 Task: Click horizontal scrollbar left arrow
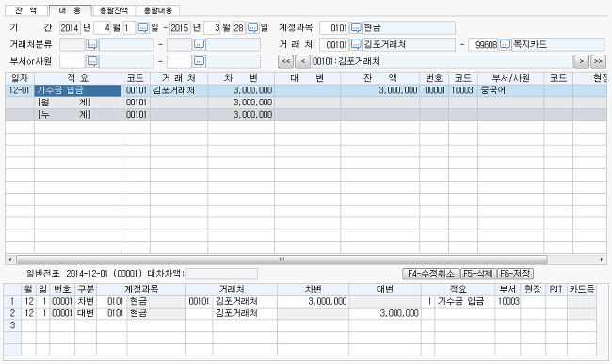tap(9, 260)
